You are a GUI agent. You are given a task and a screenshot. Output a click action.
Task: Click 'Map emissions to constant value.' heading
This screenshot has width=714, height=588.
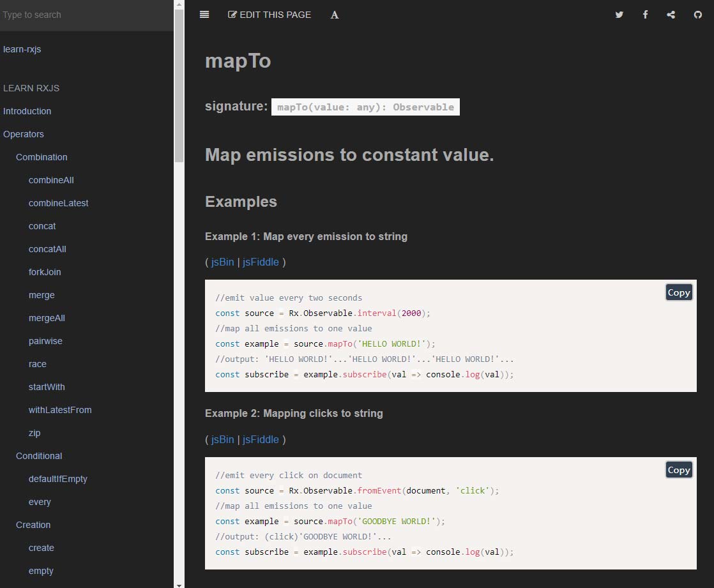tap(349, 155)
